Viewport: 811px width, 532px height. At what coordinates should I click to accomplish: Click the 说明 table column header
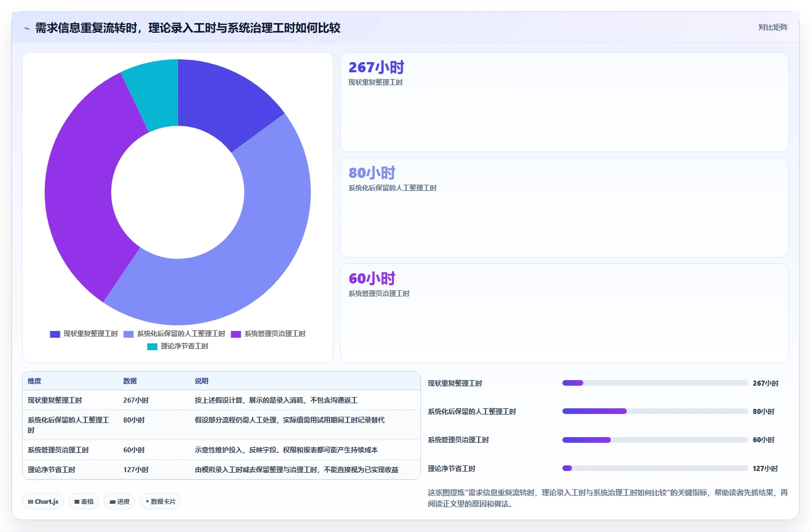[202, 381]
